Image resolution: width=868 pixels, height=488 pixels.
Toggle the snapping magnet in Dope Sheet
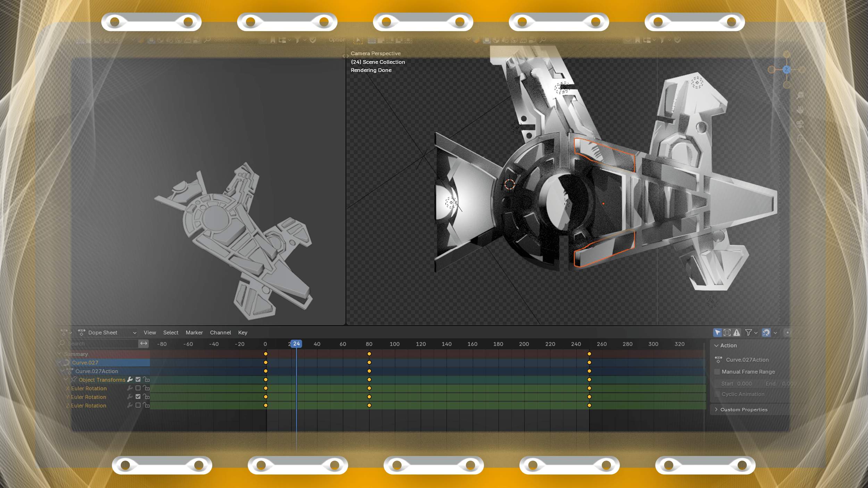766,333
